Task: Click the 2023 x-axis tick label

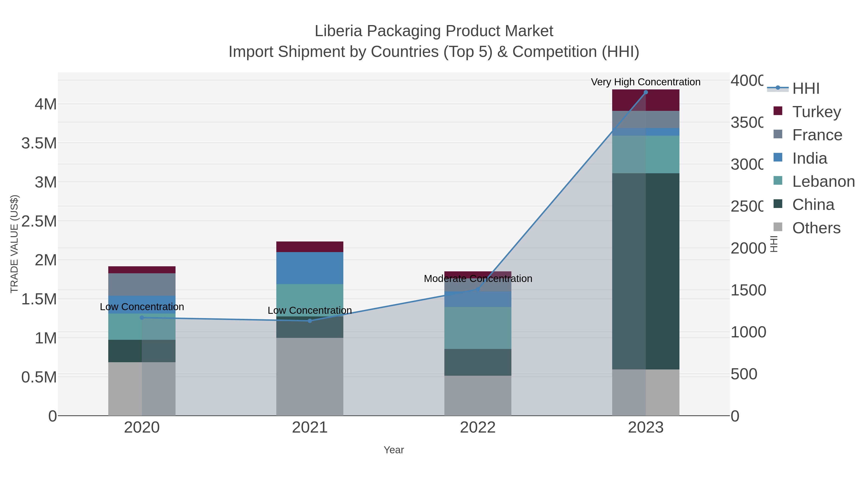Action: coord(646,427)
